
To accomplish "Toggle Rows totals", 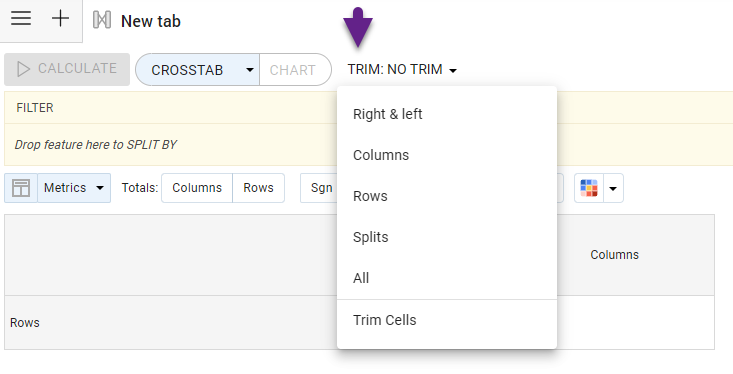I will [258, 188].
